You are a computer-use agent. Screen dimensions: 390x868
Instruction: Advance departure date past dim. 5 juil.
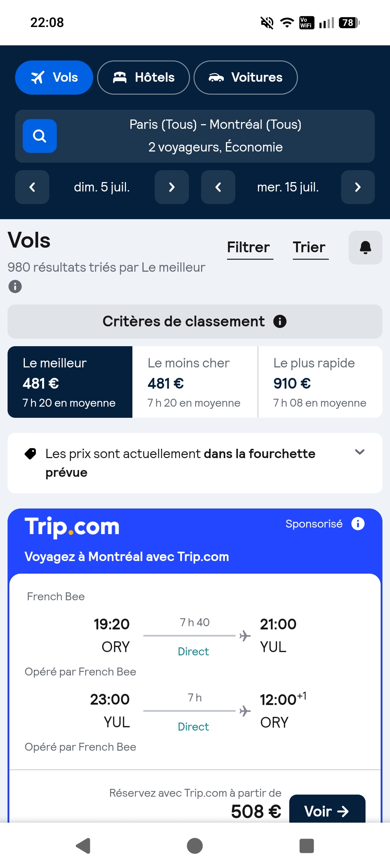[x=172, y=187]
